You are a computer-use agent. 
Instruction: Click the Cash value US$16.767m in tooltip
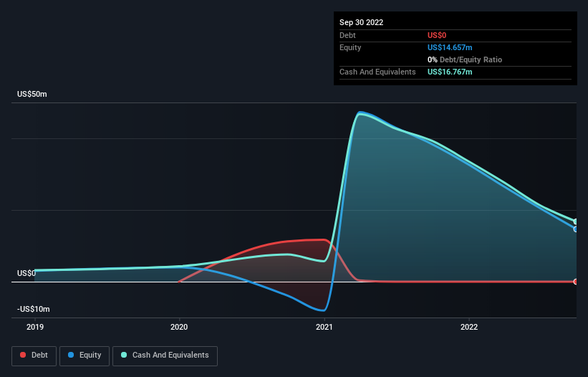tap(450, 72)
